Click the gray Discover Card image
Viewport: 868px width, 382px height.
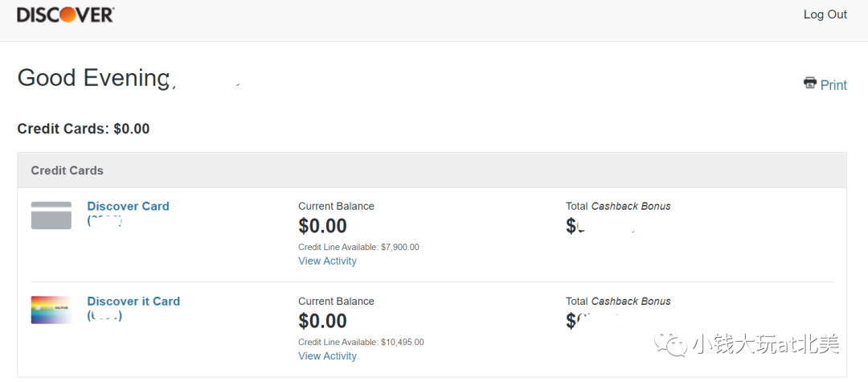[51, 216]
